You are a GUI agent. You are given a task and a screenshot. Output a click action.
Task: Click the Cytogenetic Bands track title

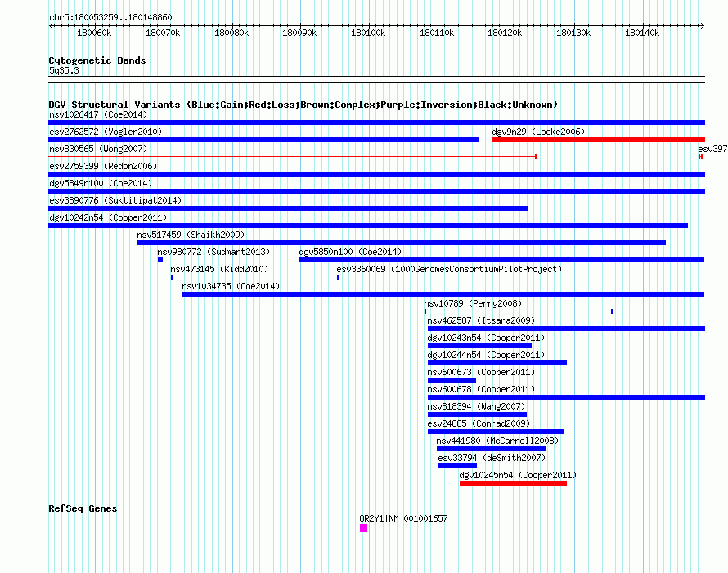[97, 60]
